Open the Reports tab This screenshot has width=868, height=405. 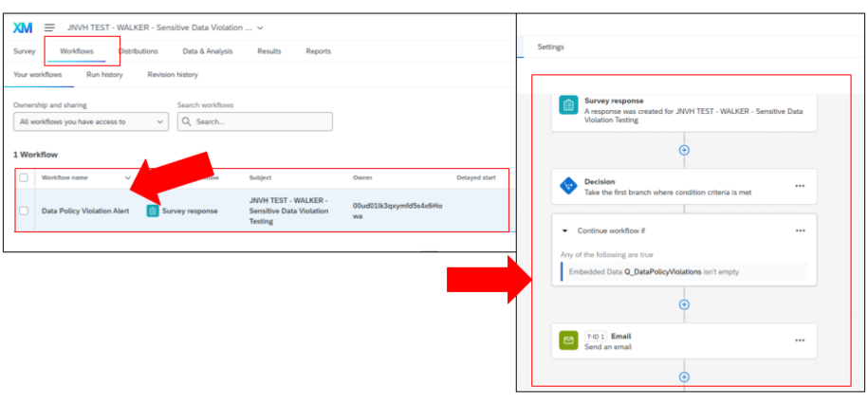point(319,51)
